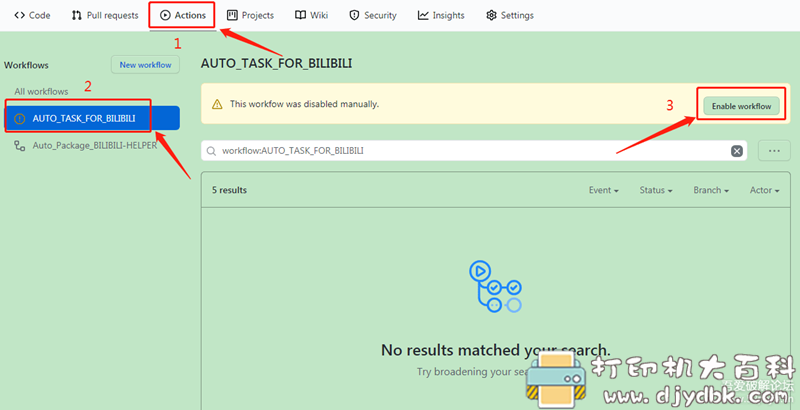This screenshot has width=800, height=410.
Task: Expand the Status filter dropdown
Action: point(656,190)
